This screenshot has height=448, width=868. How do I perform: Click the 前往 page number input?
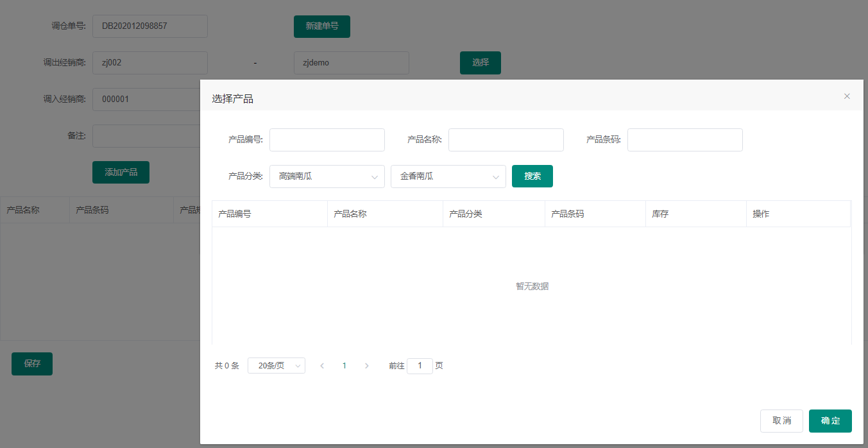click(x=420, y=366)
